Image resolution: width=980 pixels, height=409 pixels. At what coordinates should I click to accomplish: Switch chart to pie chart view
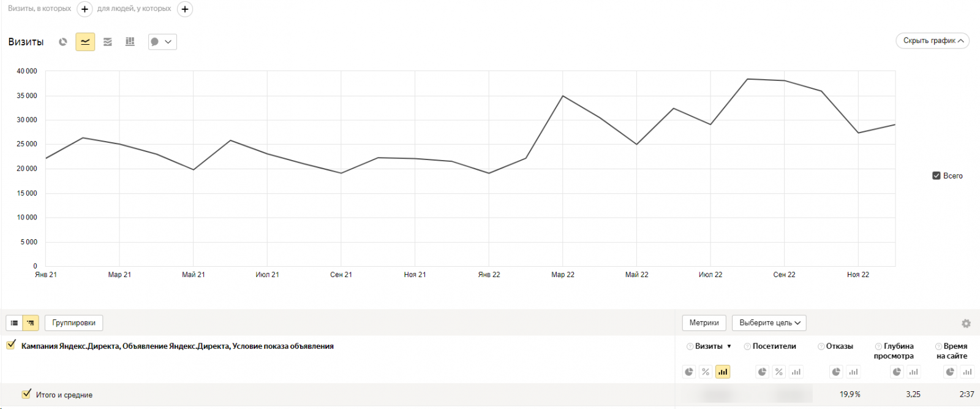coord(62,42)
